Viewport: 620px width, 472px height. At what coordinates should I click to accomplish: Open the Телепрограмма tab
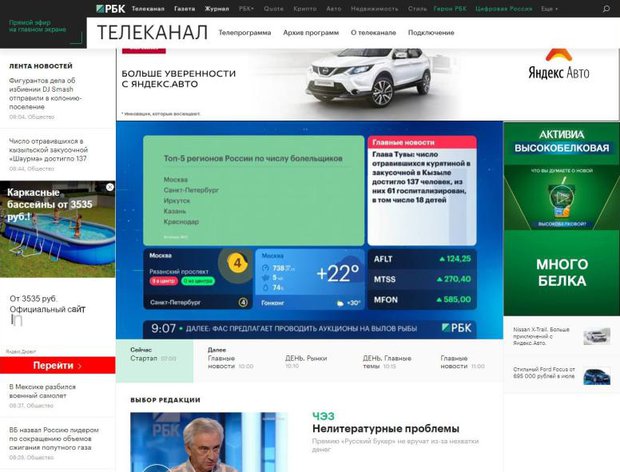(x=245, y=32)
